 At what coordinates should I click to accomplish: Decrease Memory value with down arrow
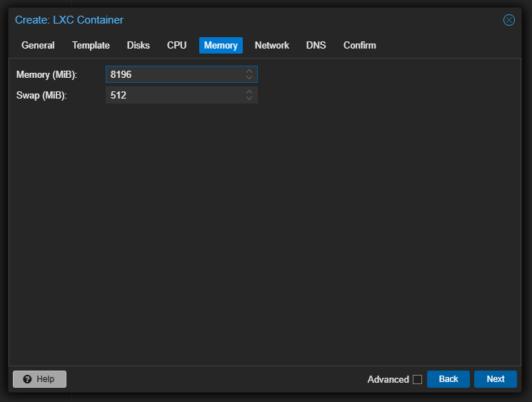(x=249, y=78)
